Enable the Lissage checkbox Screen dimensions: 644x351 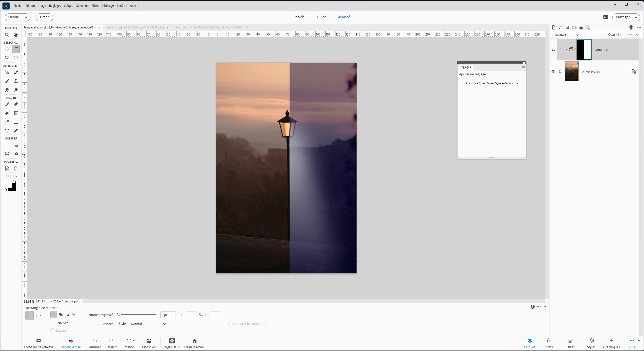click(52, 330)
